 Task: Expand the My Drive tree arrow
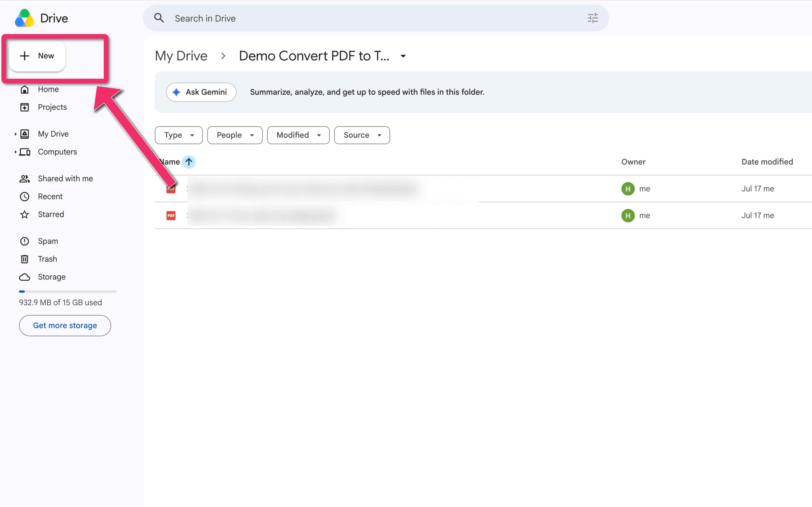click(15, 134)
